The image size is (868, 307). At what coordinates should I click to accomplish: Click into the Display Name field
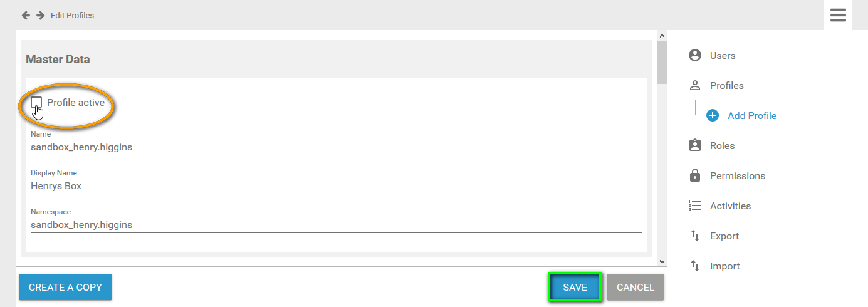click(x=336, y=186)
